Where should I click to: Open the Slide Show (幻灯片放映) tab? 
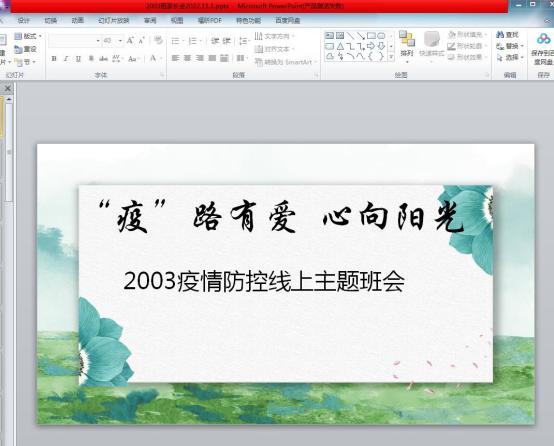113,20
